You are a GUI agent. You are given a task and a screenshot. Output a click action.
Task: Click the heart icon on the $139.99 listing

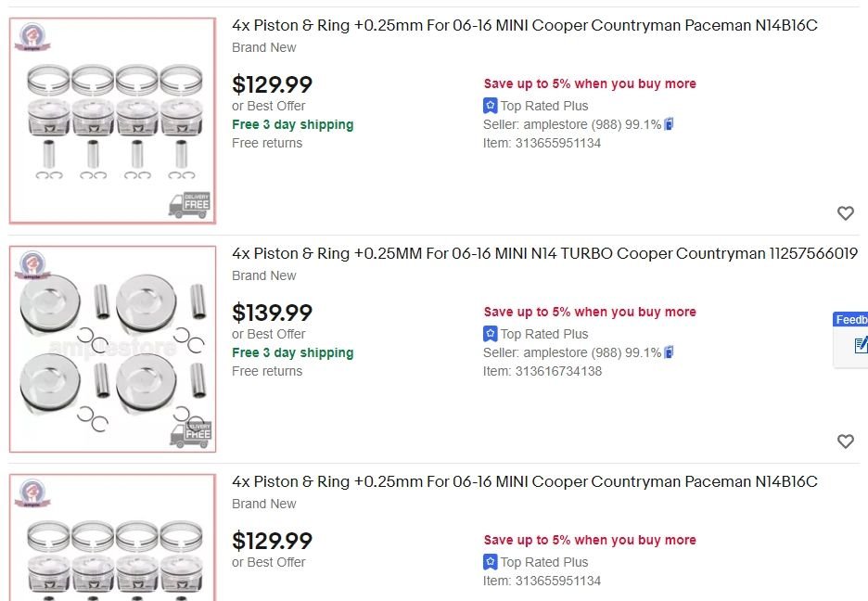845,441
